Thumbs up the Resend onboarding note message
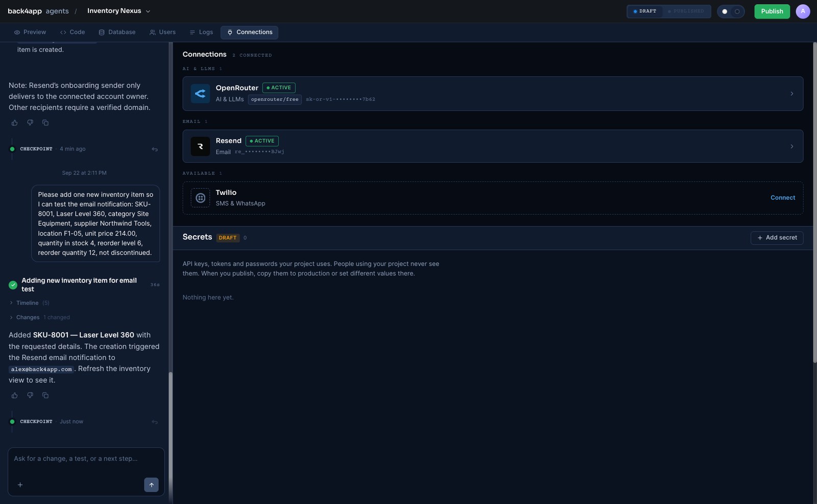This screenshot has height=504, width=817. click(x=15, y=123)
